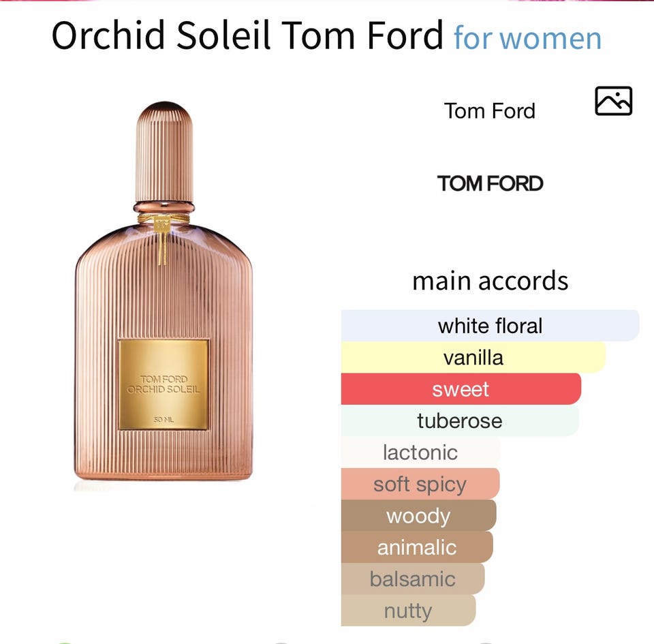
Task: Select the yellow vanilla accord bar
Action: 473,357
